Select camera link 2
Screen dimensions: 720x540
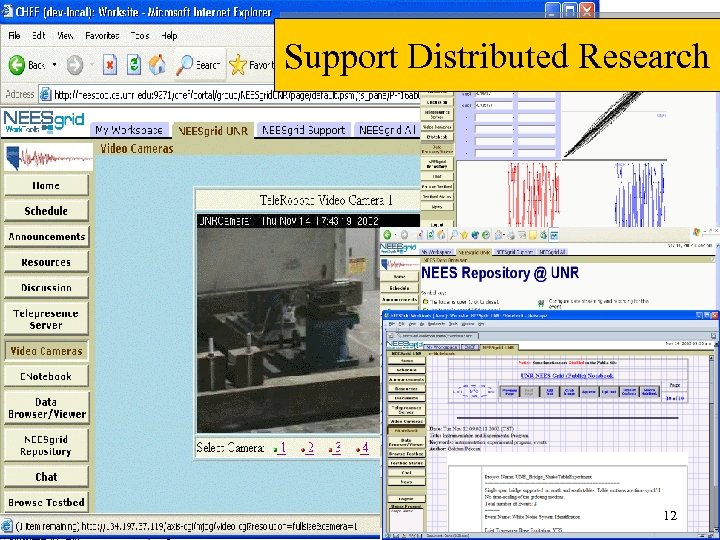(308, 448)
